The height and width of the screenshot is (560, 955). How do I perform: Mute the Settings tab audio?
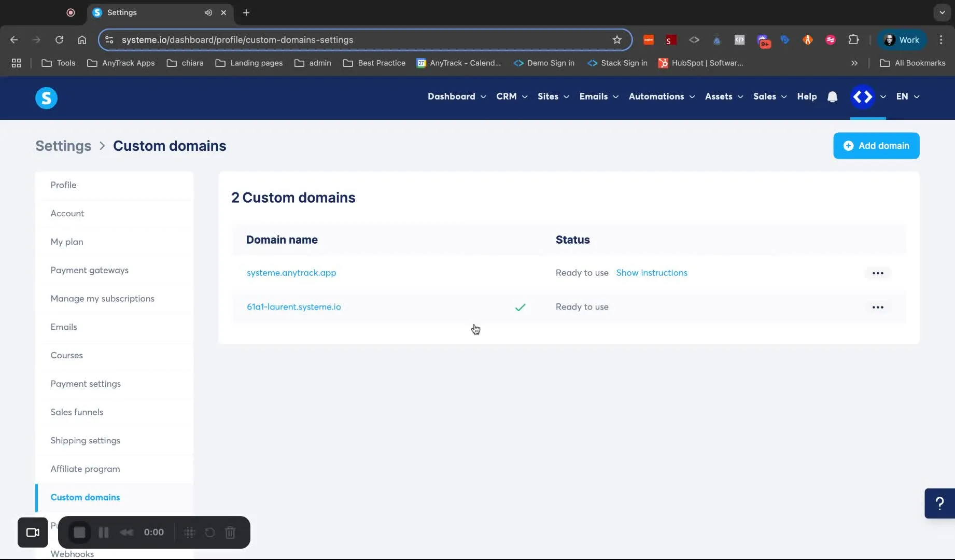click(208, 12)
